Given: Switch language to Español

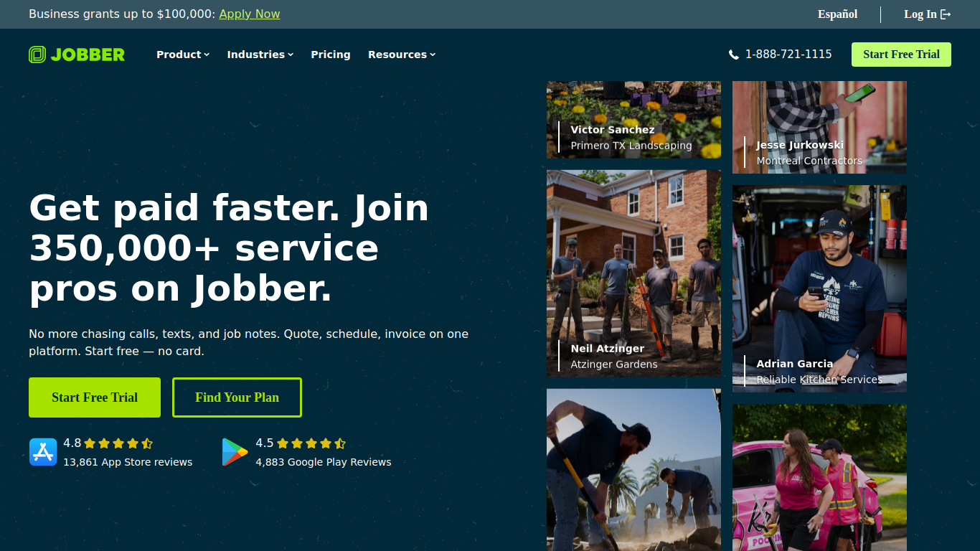Looking at the screenshot, I should tap(837, 14).
